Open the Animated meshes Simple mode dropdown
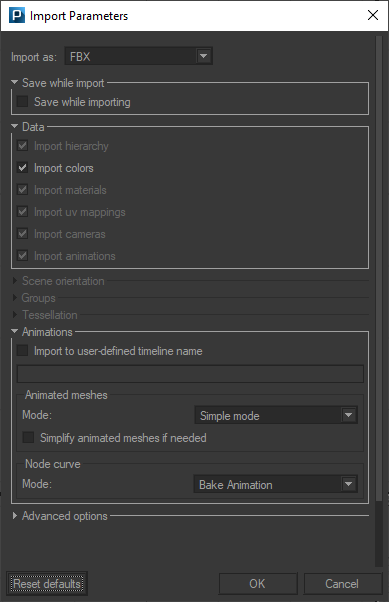This screenshot has width=389, height=602. pyautogui.click(x=276, y=415)
